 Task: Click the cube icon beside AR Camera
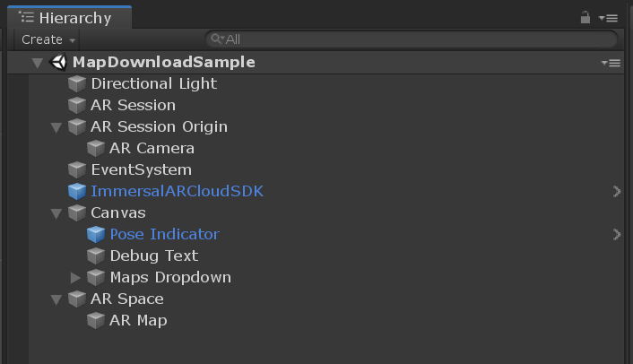pyautogui.click(x=96, y=148)
